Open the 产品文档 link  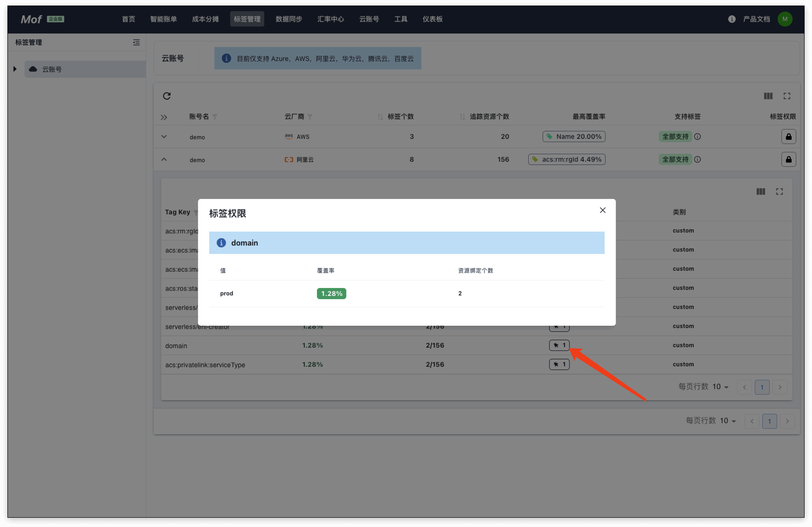tap(756, 19)
